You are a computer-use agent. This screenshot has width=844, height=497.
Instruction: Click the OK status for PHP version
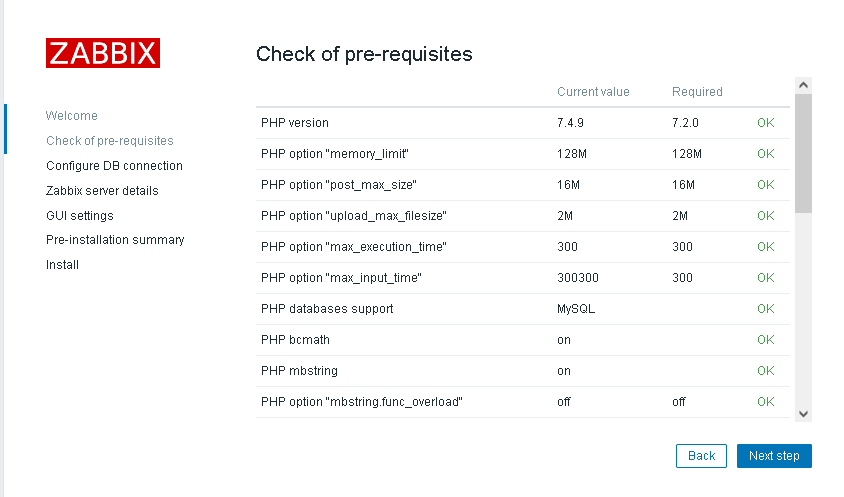765,123
